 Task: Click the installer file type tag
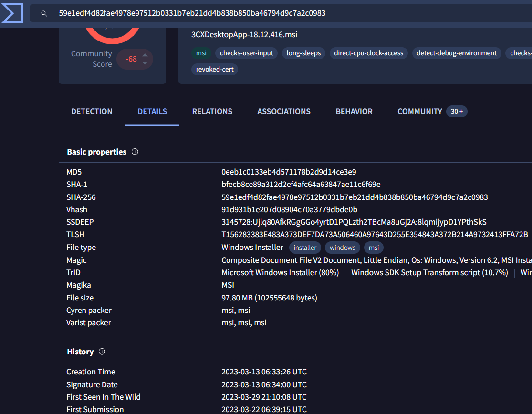(305, 248)
